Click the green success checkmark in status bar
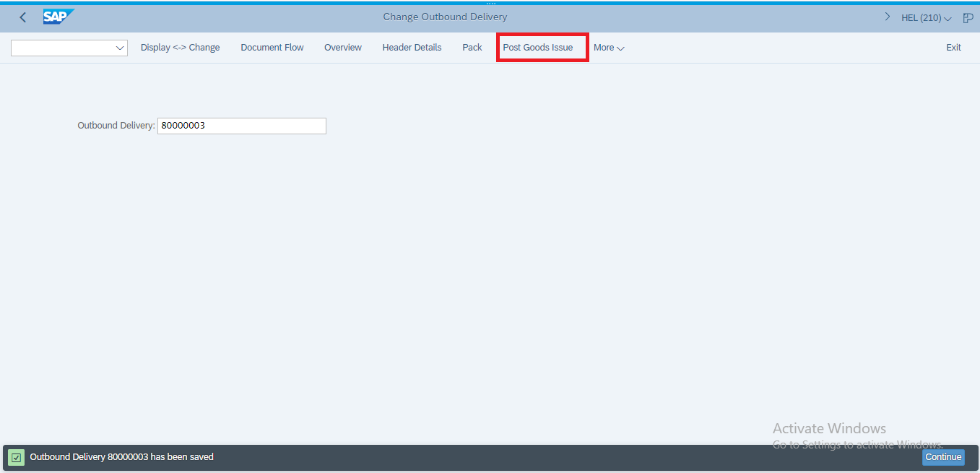 coord(15,457)
